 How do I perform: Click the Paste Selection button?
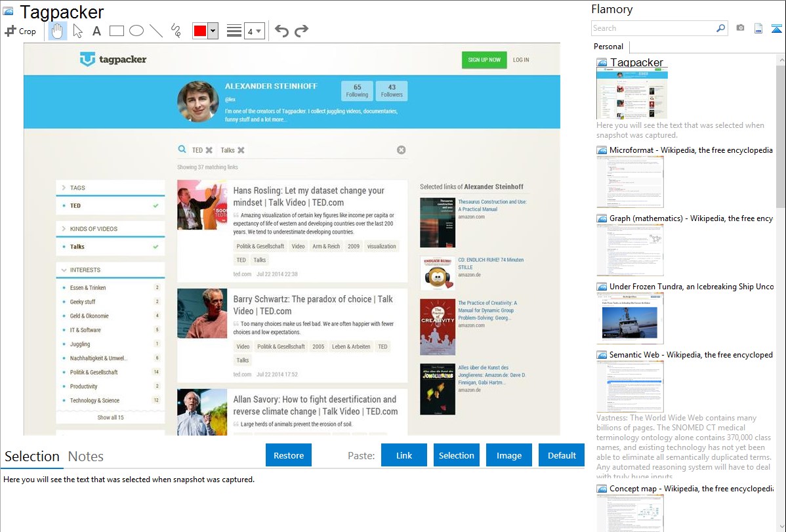click(x=456, y=455)
